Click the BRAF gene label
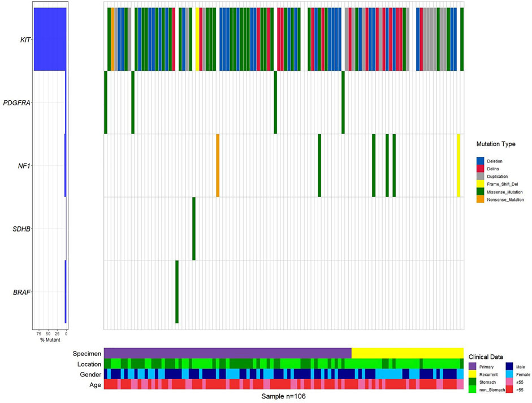The height and width of the screenshot is (403, 532). click(x=21, y=292)
